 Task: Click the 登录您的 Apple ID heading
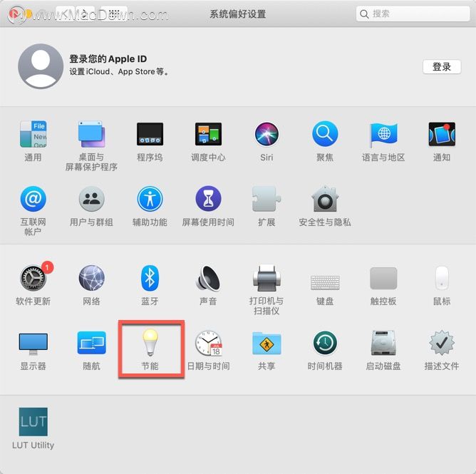click(108, 59)
